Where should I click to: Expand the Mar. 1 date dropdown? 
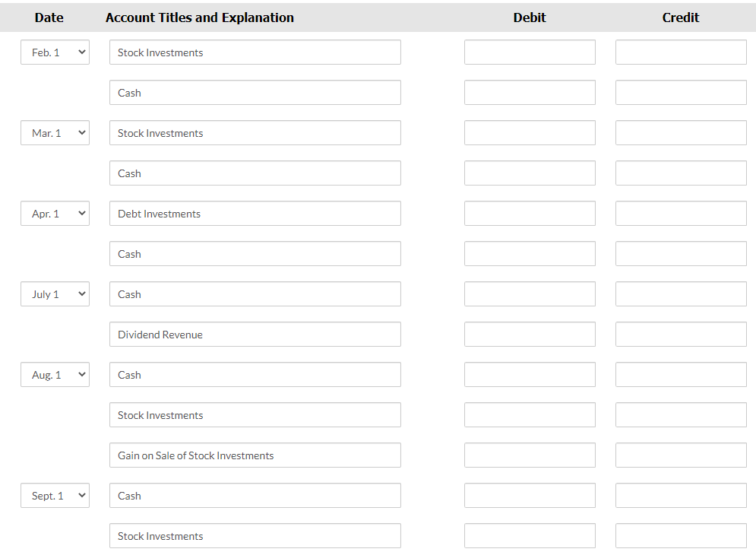pos(55,133)
